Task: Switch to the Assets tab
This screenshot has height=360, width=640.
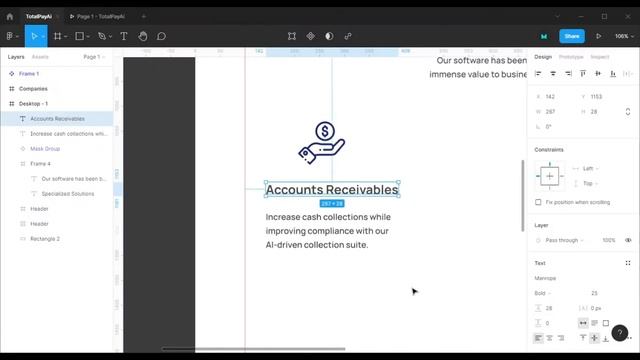Action: point(40,57)
